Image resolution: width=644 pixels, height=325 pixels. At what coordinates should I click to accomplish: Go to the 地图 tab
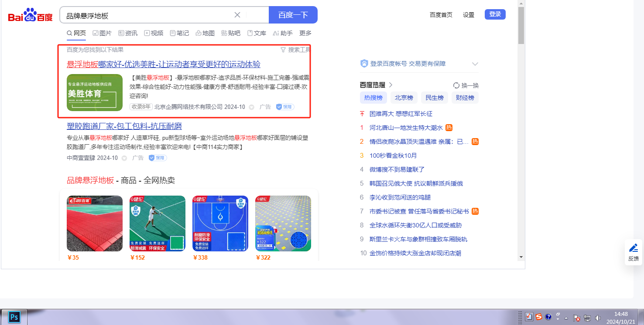[x=205, y=33]
